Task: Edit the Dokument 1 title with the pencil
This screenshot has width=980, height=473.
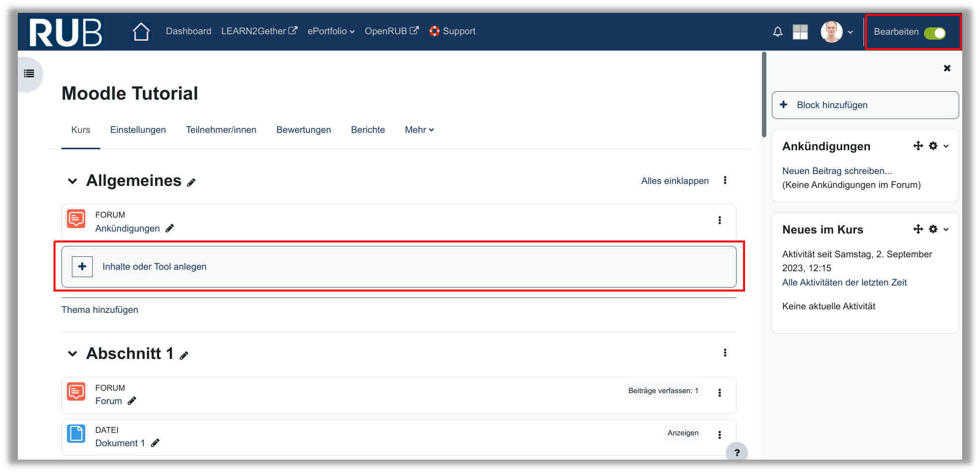Action: (155, 443)
